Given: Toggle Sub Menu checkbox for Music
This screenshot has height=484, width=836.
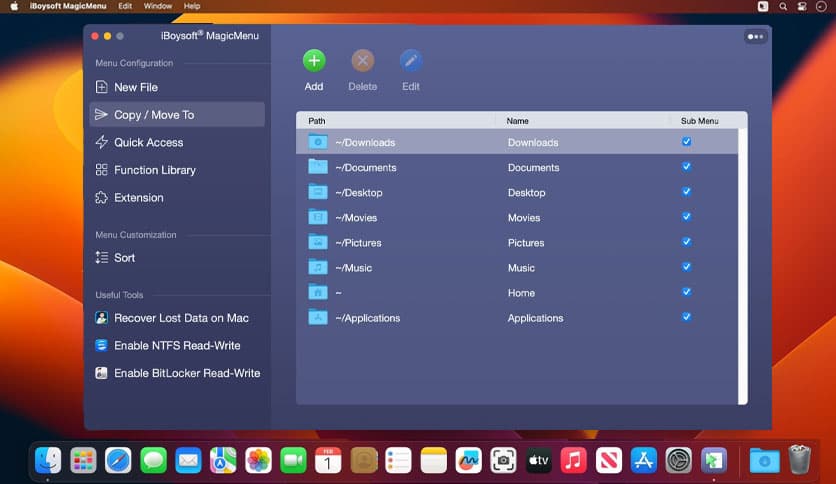Looking at the screenshot, I should pyautogui.click(x=686, y=267).
